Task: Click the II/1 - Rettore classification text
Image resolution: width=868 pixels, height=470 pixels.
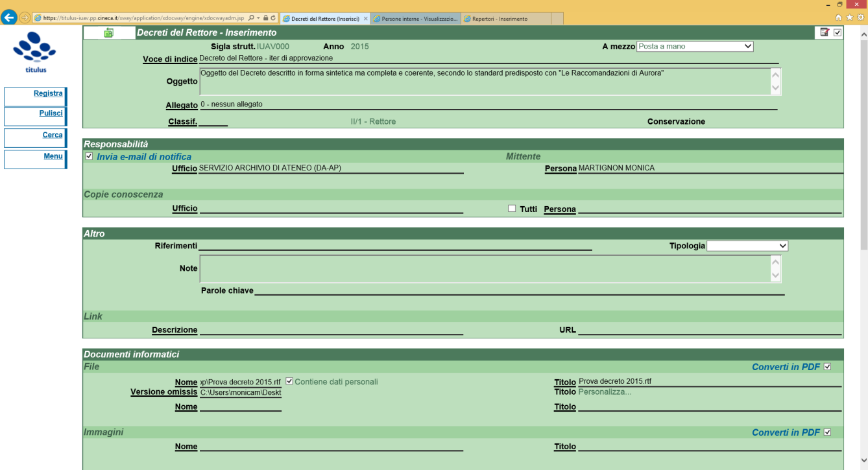Action: 373,122
